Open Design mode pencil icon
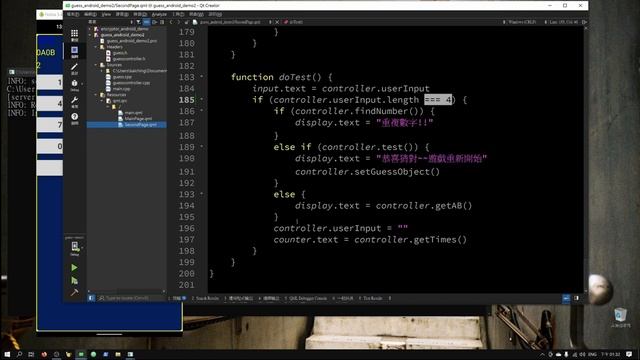Image resolution: width=640 pixels, height=360 pixels. [x=74, y=69]
